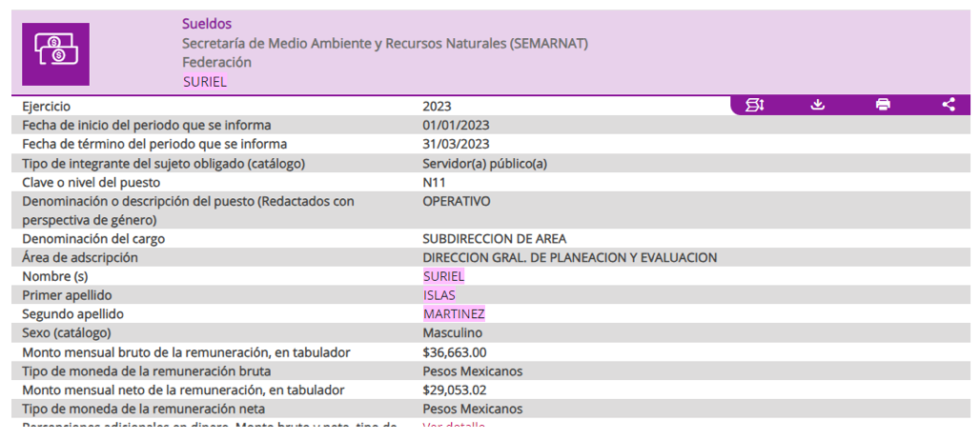Select the end date 31/03/2023
Image resolution: width=980 pixels, height=440 pixels.
point(456,144)
